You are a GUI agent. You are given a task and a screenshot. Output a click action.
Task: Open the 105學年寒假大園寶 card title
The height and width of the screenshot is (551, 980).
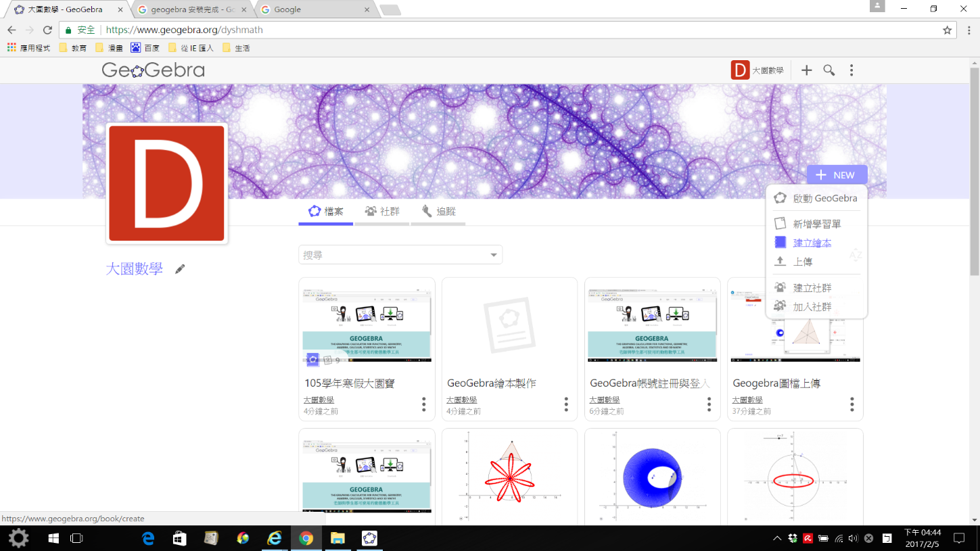click(x=350, y=383)
